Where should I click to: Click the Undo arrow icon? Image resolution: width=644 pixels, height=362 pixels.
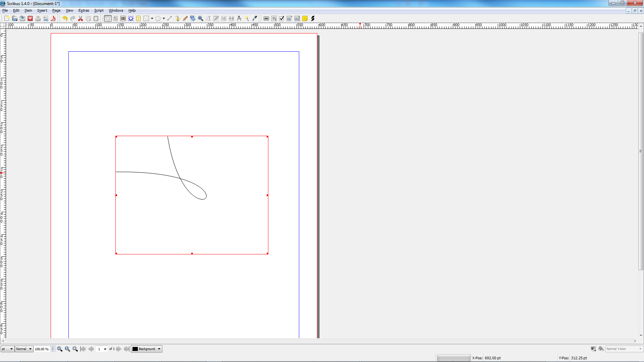tap(65, 18)
